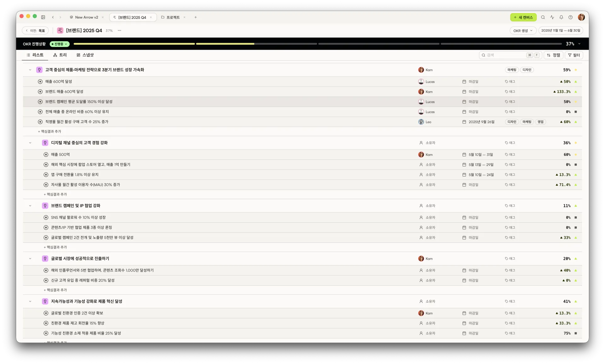Collapse 글로벌 시장에 성공적으로 진출하기 objective

(30, 259)
